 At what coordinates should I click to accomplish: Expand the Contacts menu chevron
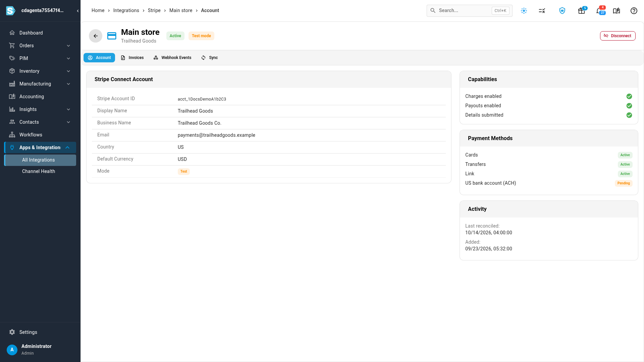68,122
